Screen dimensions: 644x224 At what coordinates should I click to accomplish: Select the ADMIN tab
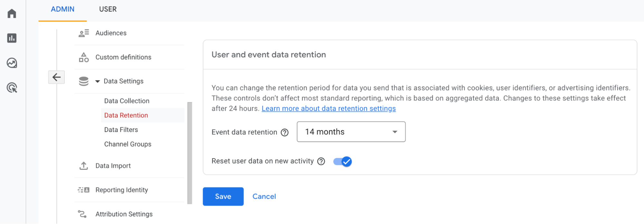point(62,9)
